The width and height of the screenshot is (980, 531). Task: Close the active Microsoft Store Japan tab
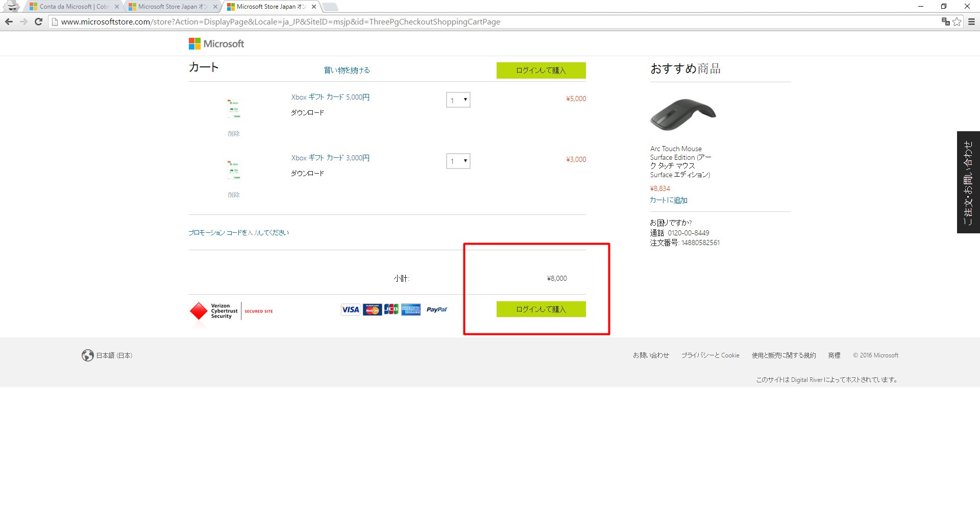click(x=313, y=7)
